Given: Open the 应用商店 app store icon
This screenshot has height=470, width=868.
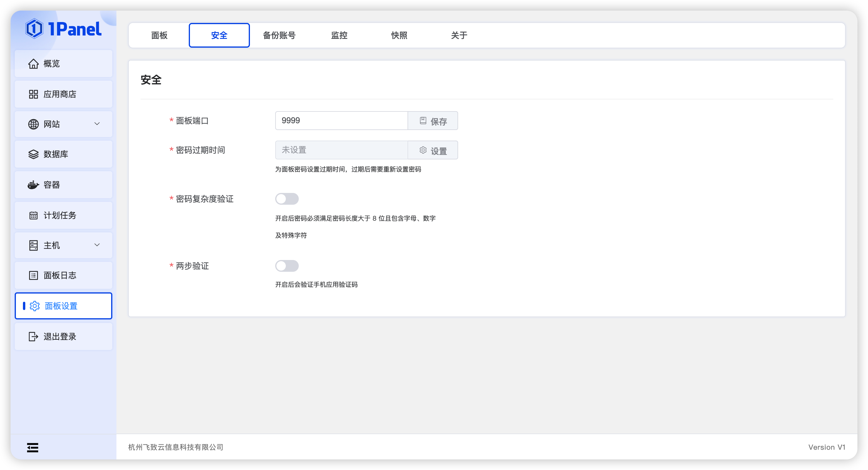Looking at the screenshot, I should (x=34, y=94).
